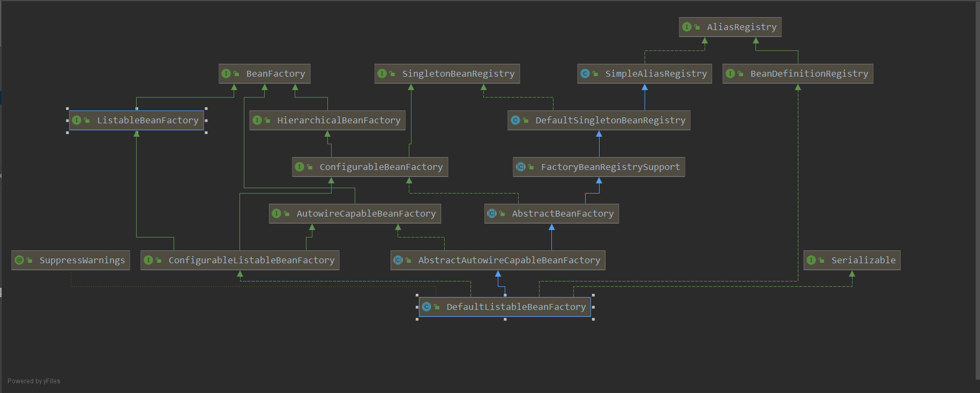Click the abstract class icon on FactoryBeanRegistrySupport

[x=521, y=167]
